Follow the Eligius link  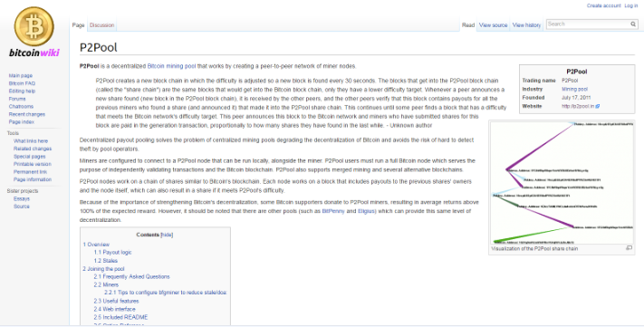point(366,211)
